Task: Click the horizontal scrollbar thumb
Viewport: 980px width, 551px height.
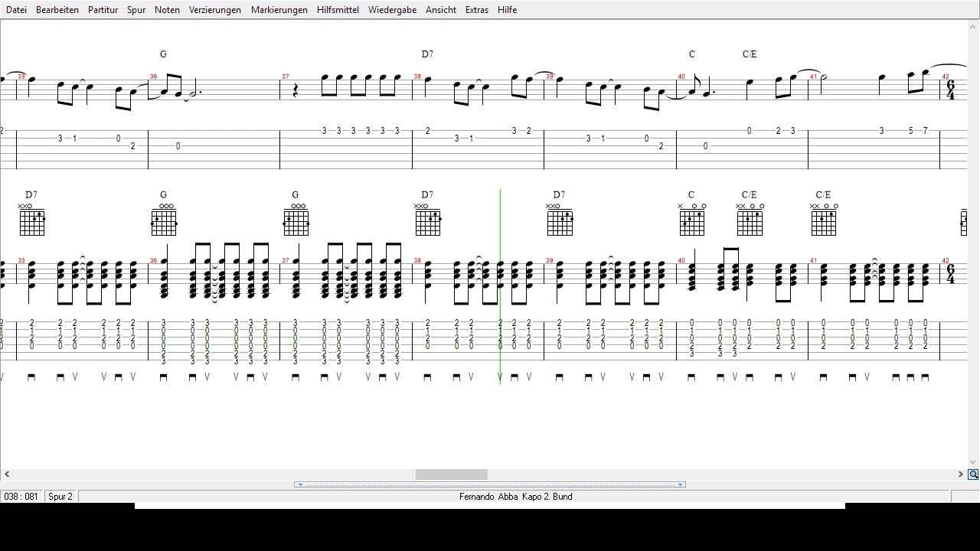Action: tap(451, 474)
